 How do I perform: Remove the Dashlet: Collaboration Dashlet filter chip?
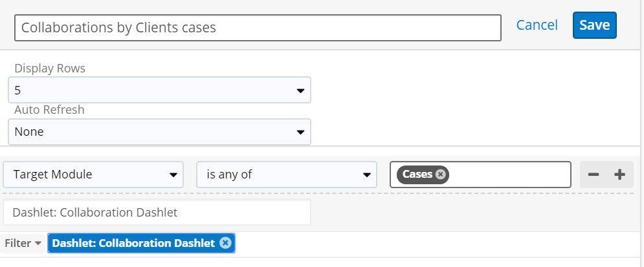(x=225, y=243)
